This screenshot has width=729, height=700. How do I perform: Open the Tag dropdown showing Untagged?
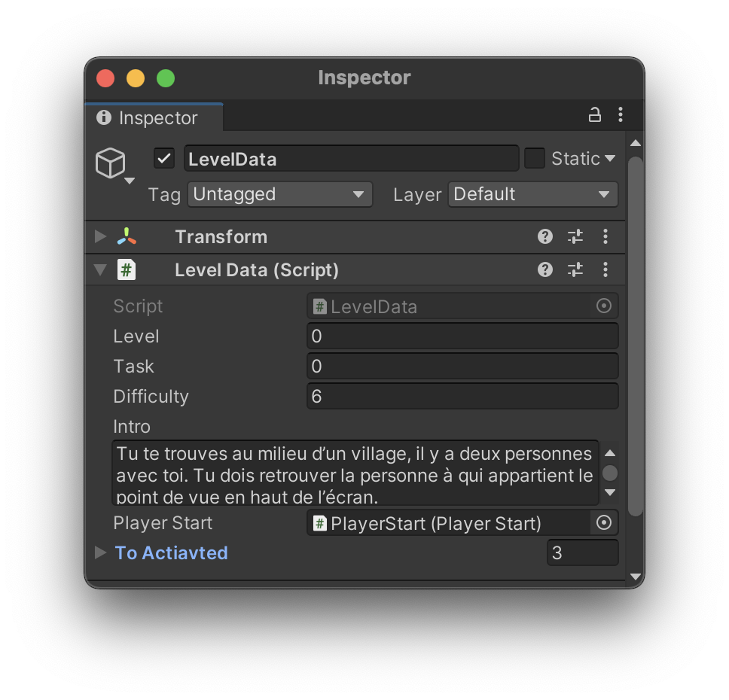279,194
